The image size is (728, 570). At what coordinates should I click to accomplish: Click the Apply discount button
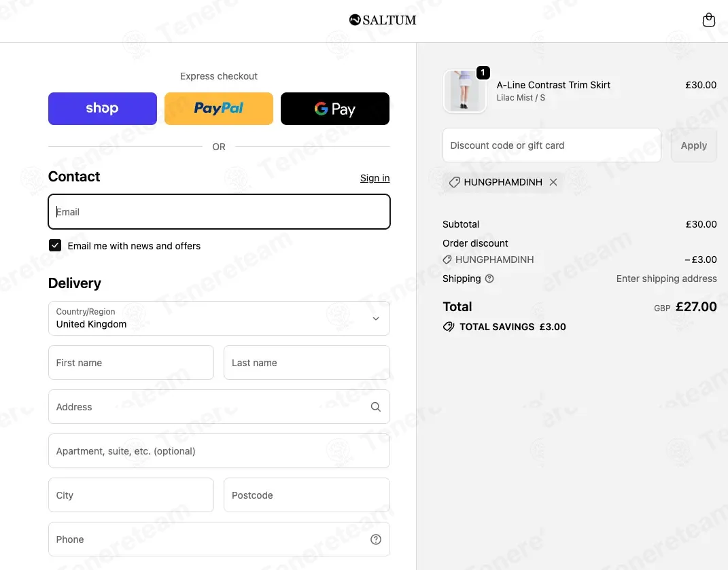tap(693, 145)
